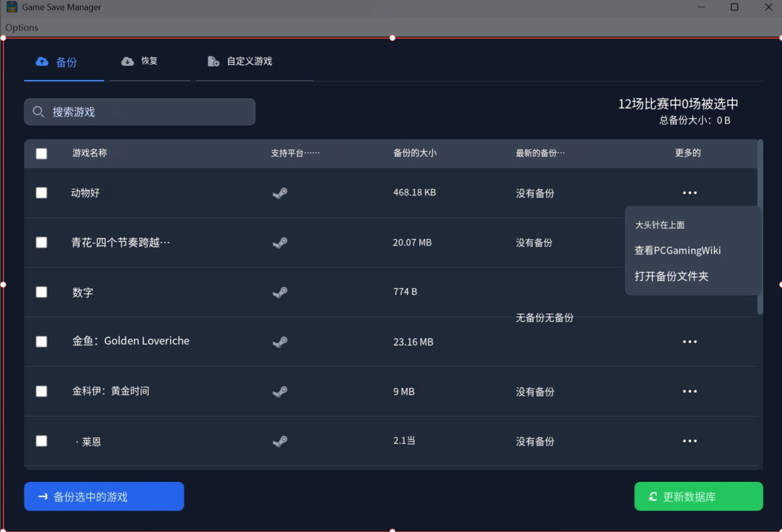Maximize the Game Save Manager window

734,7
